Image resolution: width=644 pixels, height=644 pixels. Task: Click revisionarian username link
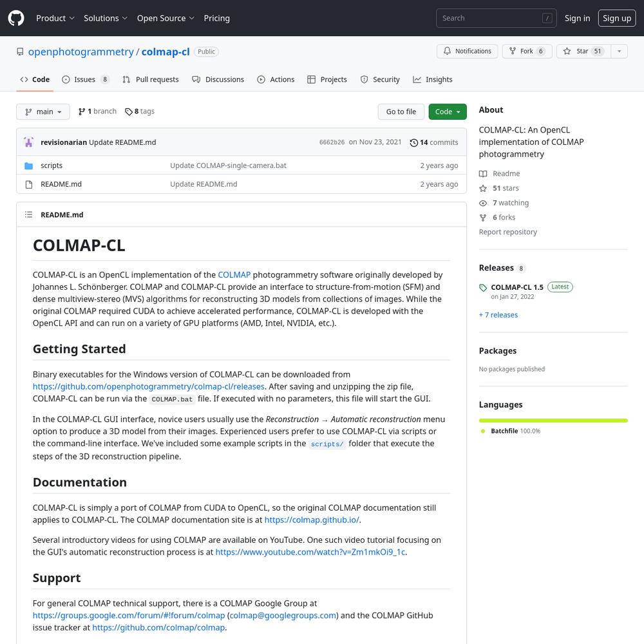pyautogui.click(x=64, y=142)
